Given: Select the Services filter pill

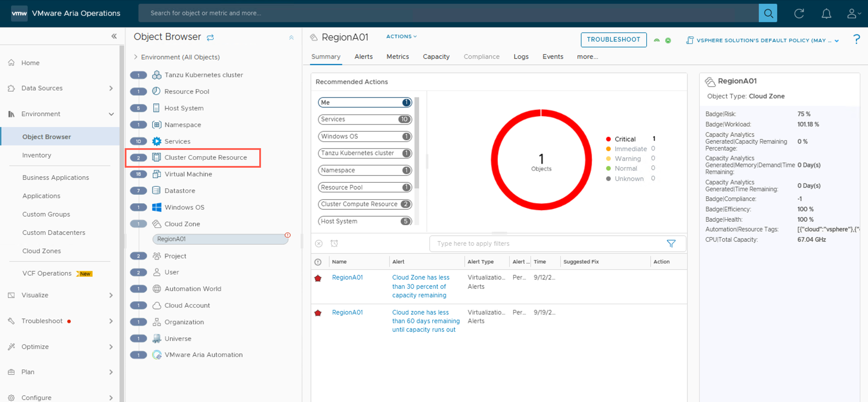Looking at the screenshot, I should 364,119.
